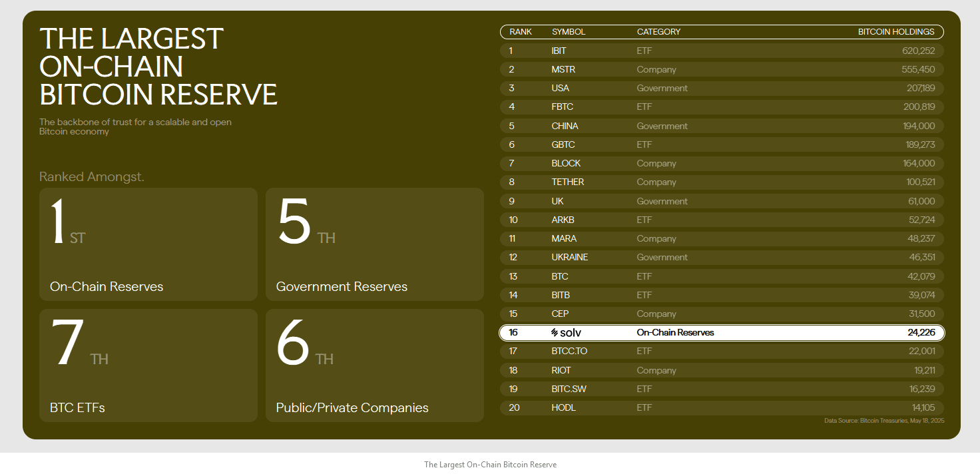
Task: Click the 22,001 holdings value
Action: (x=922, y=351)
